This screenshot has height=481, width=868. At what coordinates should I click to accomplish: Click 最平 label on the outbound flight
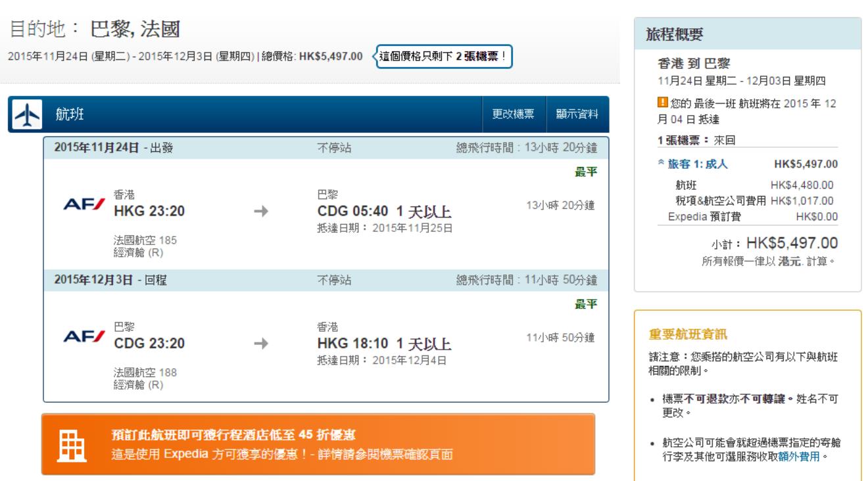[586, 172]
